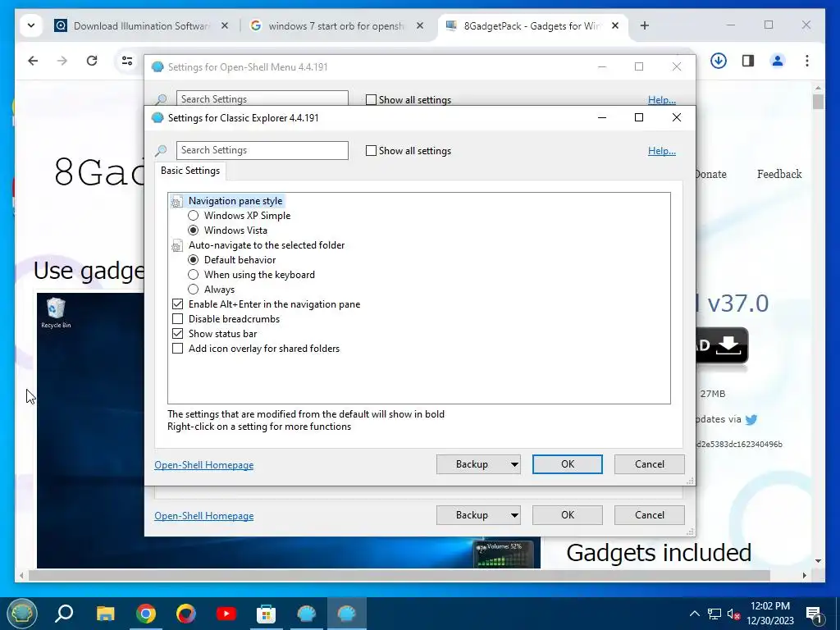Reload the page in Chrome
Viewport: 840px width, 630px height.
pos(92,61)
